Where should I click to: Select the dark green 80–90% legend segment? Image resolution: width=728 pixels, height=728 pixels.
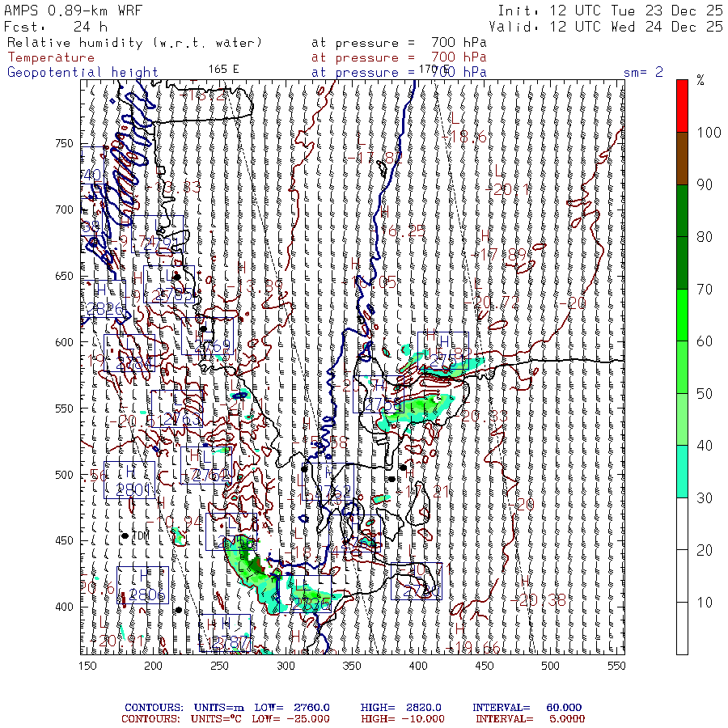(682, 211)
